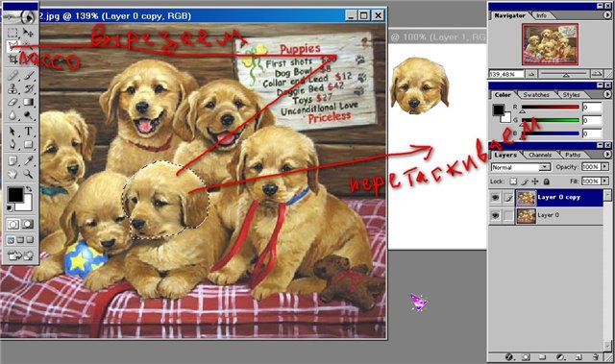Click the Adobe Online feather icon
This screenshot has width=615, height=364.
click(x=20, y=16)
